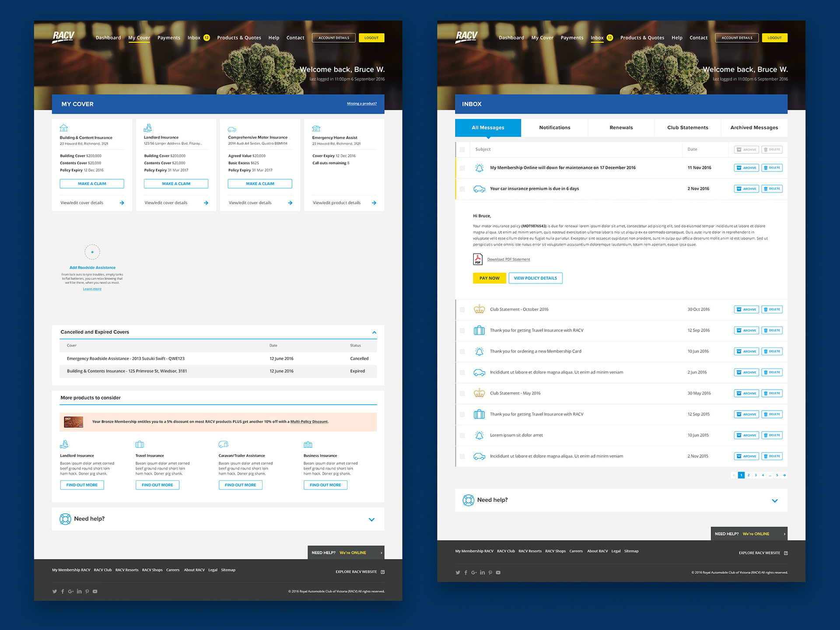This screenshot has height=630, width=840.
Task: Click arrow next to Emergency Home Assist details
Action: coord(374,203)
